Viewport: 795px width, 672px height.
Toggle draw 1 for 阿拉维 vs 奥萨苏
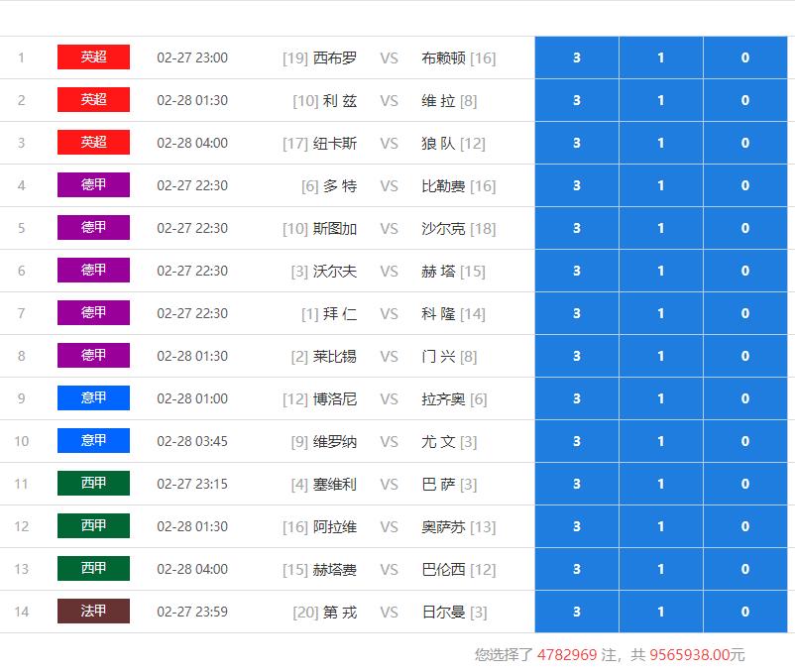tap(661, 526)
